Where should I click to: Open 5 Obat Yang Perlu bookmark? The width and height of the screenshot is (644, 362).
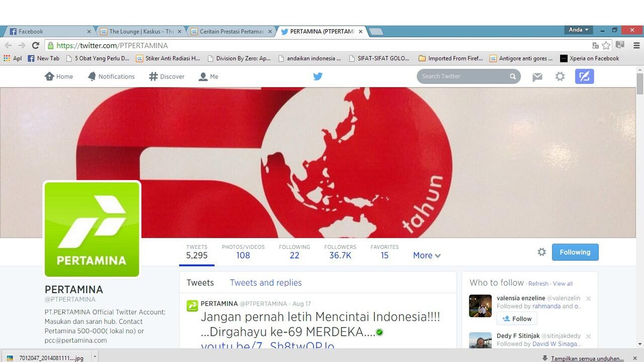coord(98,58)
